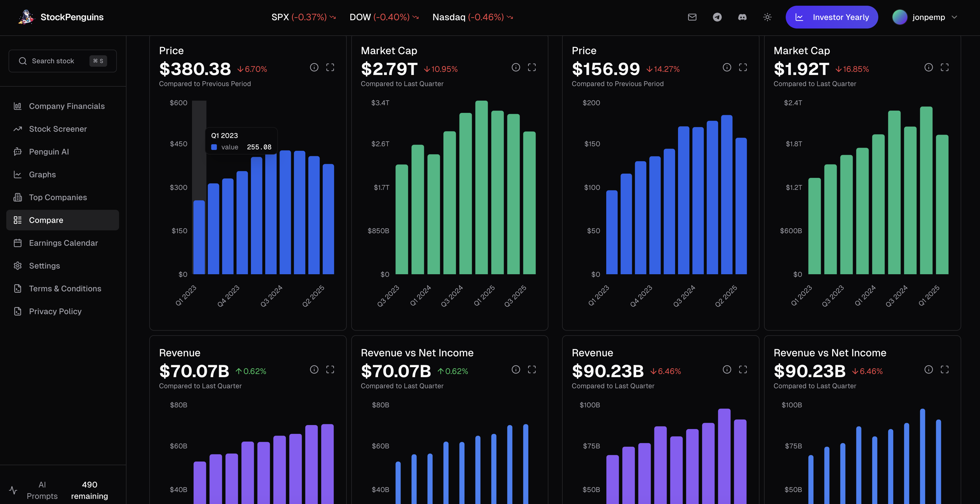The height and width of the screenshot is (504, 980).
Task: Open Settings gear in sidebar
Action: [x=44, y=266]
